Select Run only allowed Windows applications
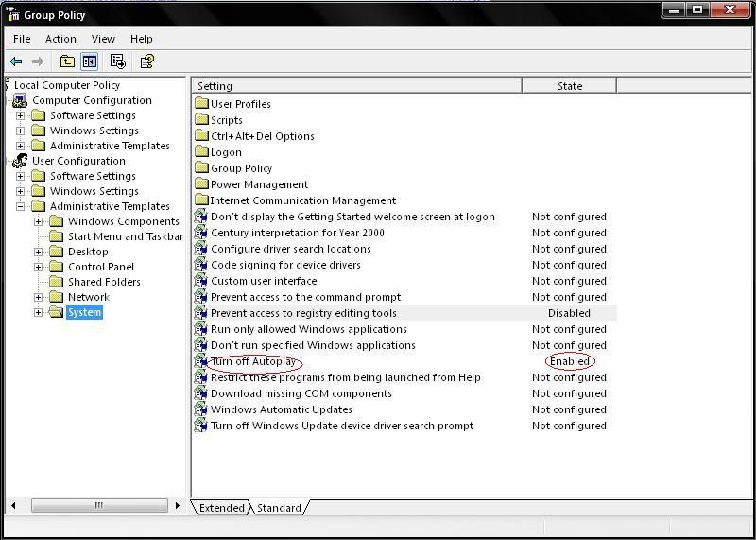The height and width of the screenshot is (540, 756). [309, 329]
